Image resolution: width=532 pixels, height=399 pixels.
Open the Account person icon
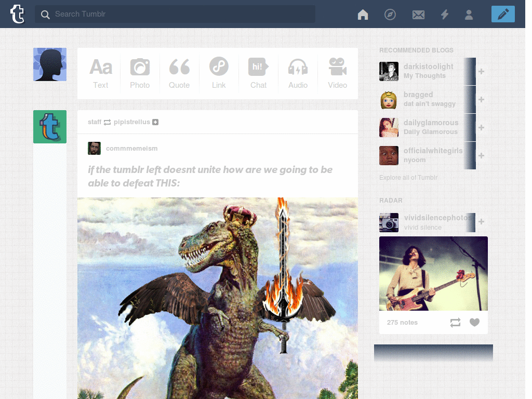pyautogui.click(x=469, y=15)
